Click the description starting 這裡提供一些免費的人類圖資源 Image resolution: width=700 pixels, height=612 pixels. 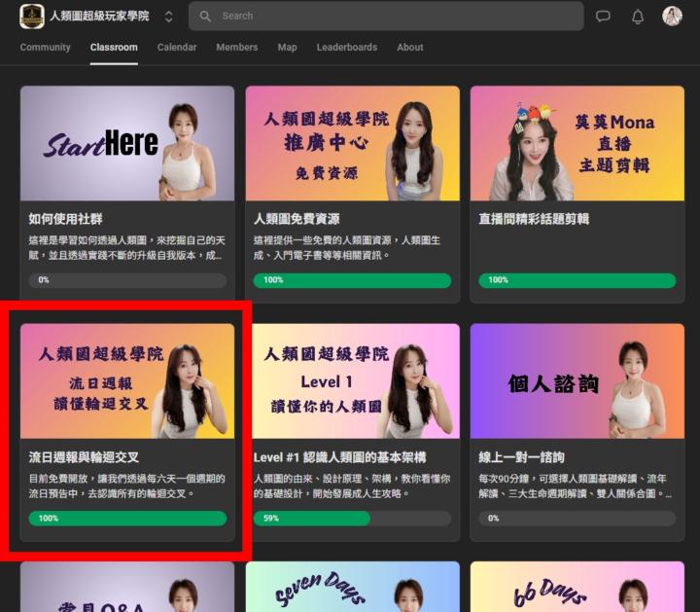click(x=347, y=248)
